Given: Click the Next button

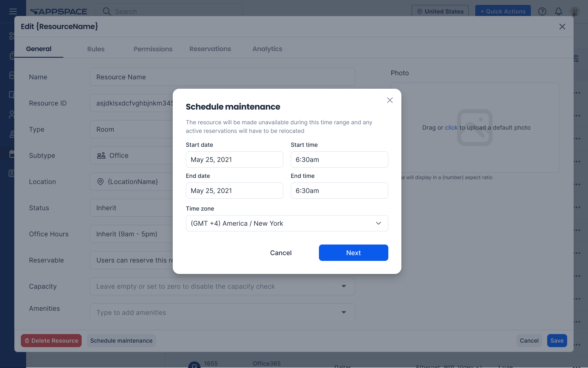Looking at the screenshot, I should click(353, 253).
